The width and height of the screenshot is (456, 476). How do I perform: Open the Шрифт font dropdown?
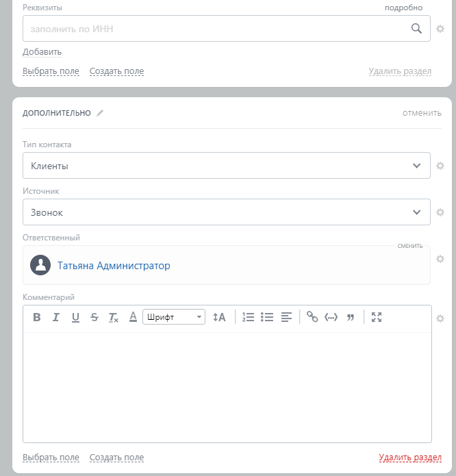tap(173, 317)
